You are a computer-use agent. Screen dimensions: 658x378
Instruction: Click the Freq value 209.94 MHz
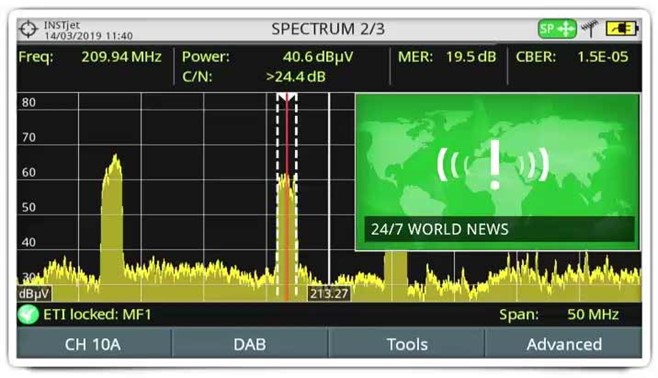(121, 57)
